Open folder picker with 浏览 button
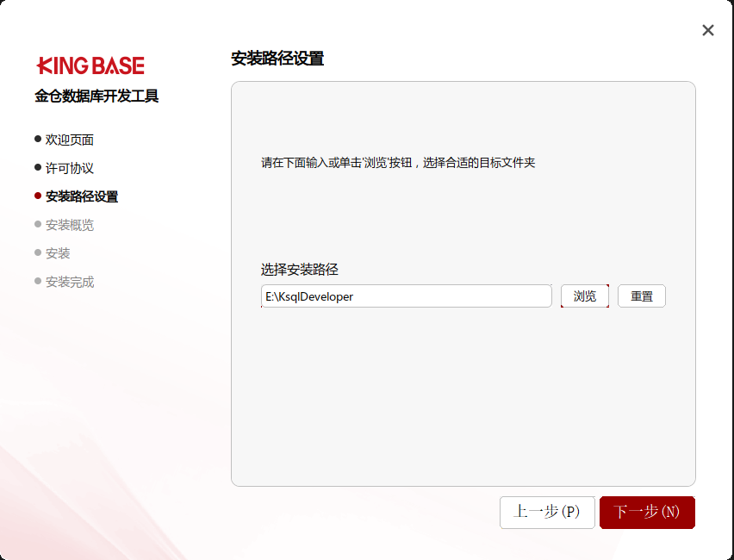This screenshot has width=734, height=560. coord(585,296)
